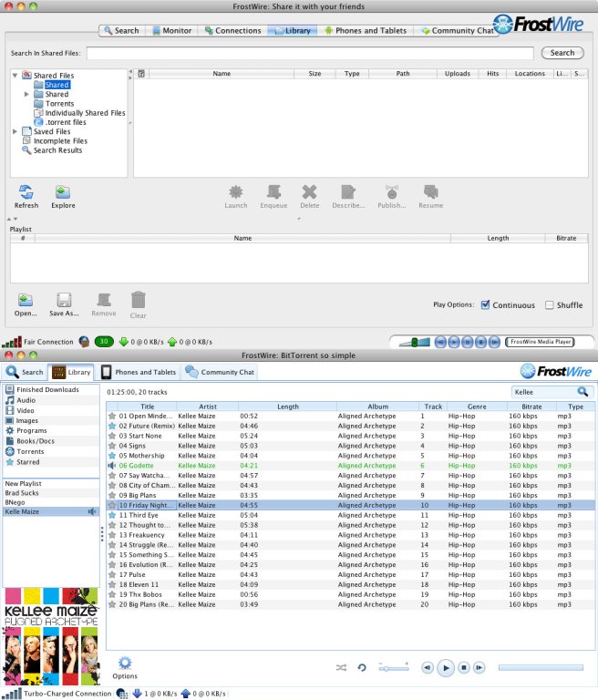Click the Refresh icon in library toolbar

(x=26, y=192)
